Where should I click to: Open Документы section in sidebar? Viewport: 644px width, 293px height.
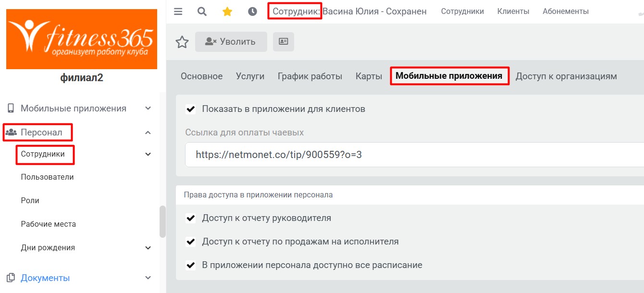[x=45, y=278]
